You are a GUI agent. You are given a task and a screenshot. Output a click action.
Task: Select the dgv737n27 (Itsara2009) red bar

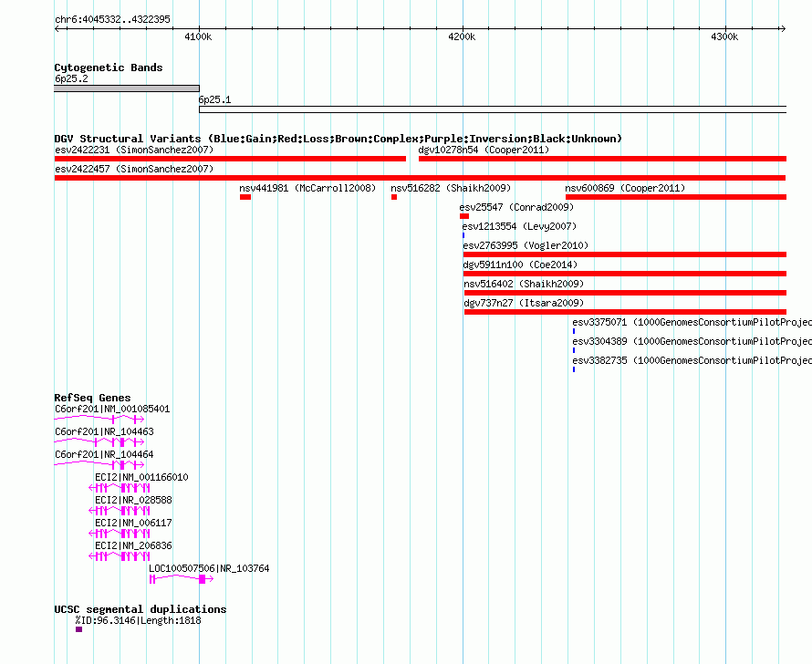pos(625,312)
